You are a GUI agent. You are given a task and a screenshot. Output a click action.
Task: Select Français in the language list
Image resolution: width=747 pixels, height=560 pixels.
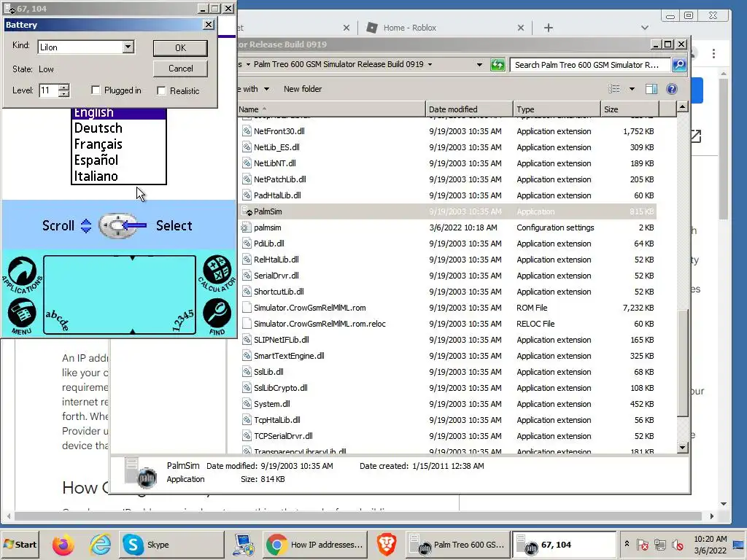pyautogui.click(x=119, y=144)
